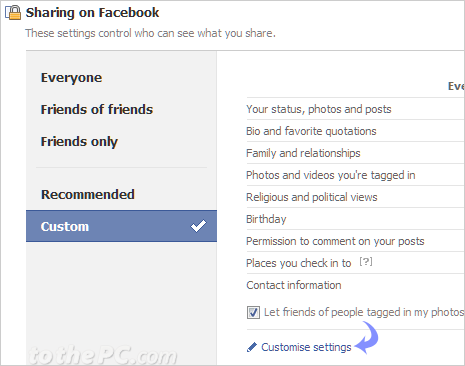Click the Religious and political views row
Screen dimensions: 465x366
pos(355,197)
